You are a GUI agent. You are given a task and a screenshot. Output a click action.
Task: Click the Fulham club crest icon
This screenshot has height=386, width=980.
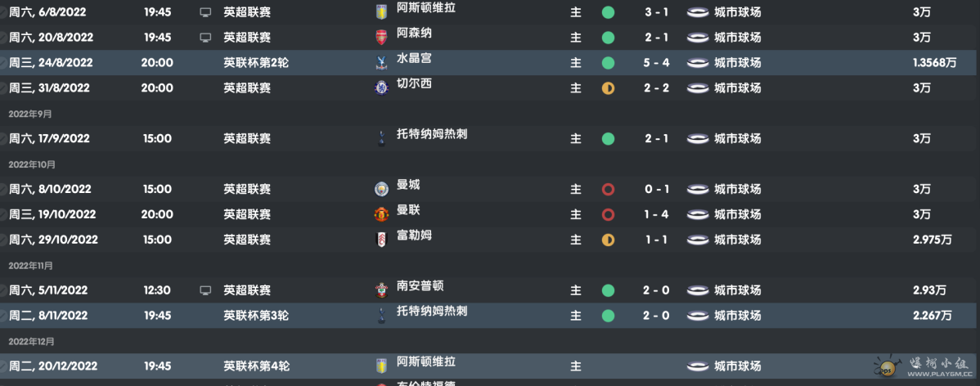click(x=380, y=240)
